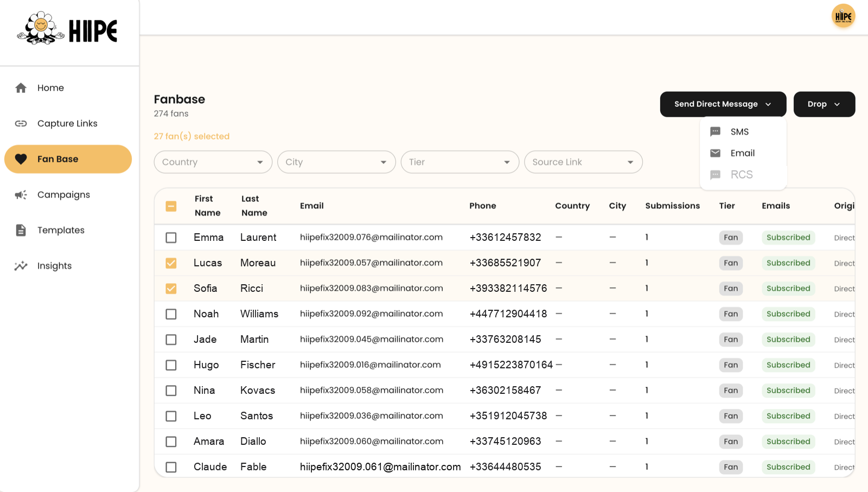Click the Tier column header
Image resolution: width=868 pixels, height=492 pixels.
click(x=727, y=206)
